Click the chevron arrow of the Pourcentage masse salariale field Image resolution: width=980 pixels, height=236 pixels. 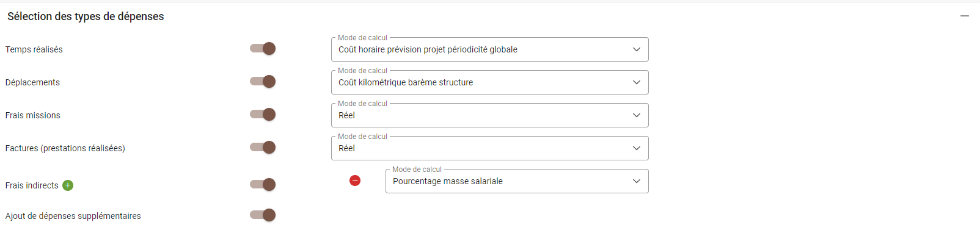click(637, 181)
